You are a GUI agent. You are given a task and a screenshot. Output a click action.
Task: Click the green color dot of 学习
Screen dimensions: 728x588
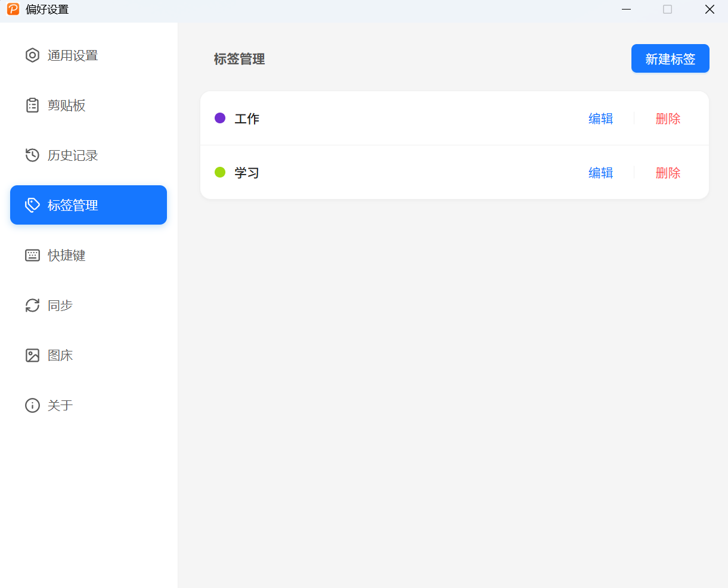(220, 172)
